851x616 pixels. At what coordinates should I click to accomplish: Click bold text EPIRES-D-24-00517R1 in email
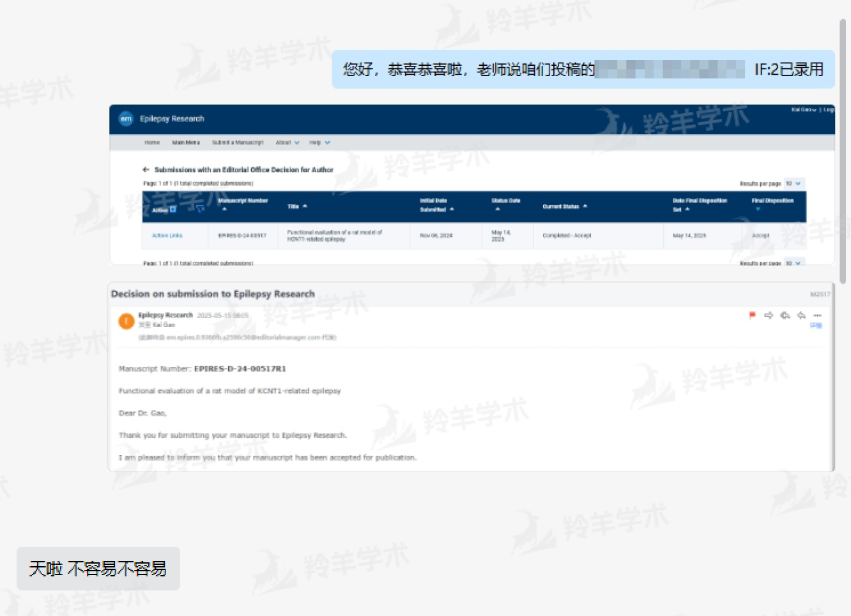(240, 369)
